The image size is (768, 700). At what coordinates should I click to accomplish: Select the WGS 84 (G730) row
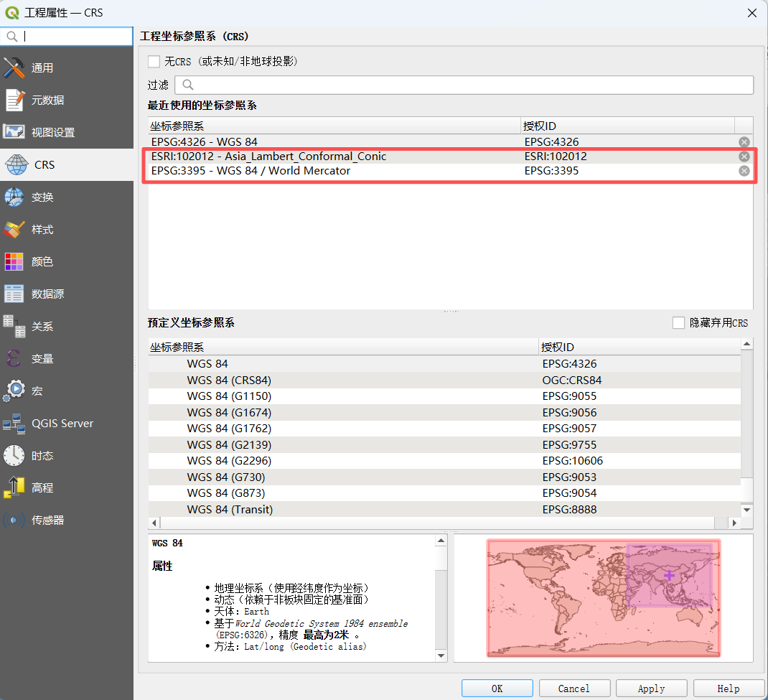444,477
